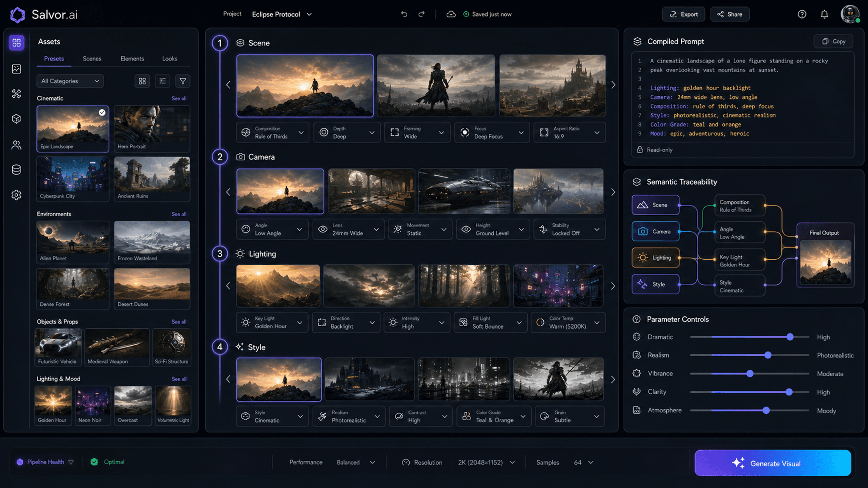Open the Resolution 2K dropdown

pos(486,462)
